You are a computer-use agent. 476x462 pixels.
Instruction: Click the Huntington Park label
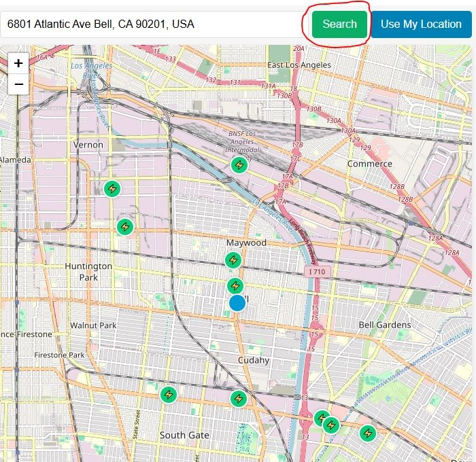coord(88,272)
